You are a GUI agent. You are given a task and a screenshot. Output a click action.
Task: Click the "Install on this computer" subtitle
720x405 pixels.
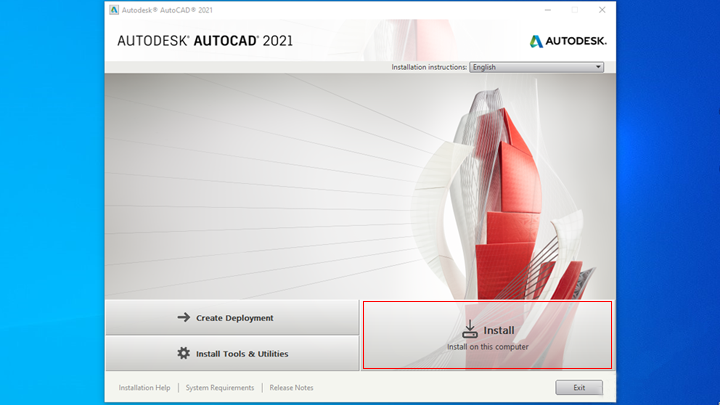(487, 347)
